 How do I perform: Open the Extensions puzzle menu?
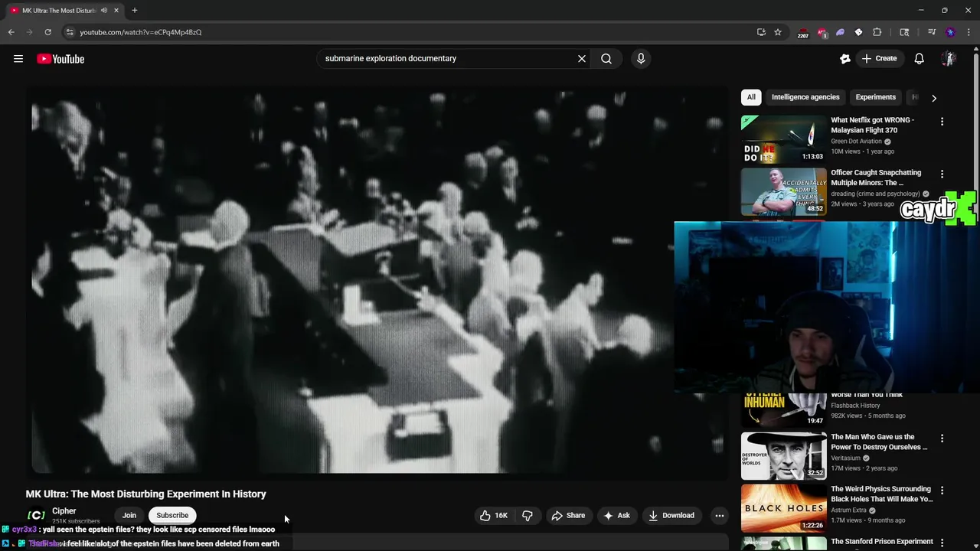877,32
